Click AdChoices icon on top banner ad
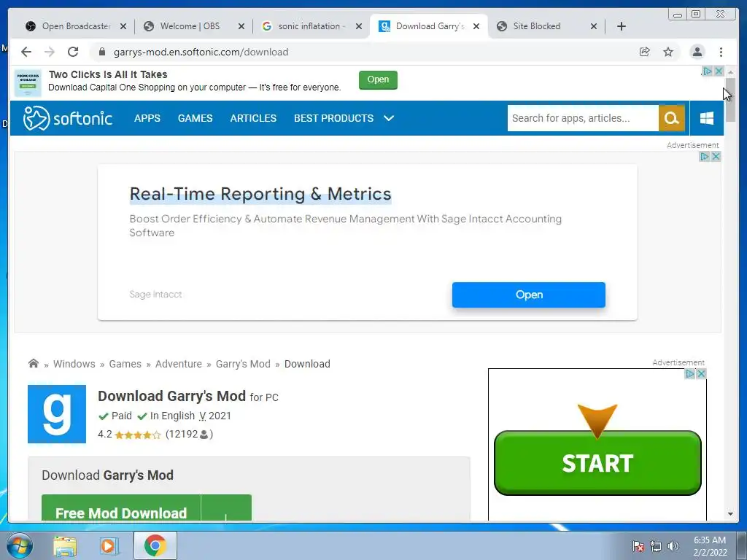 (708, 71)
